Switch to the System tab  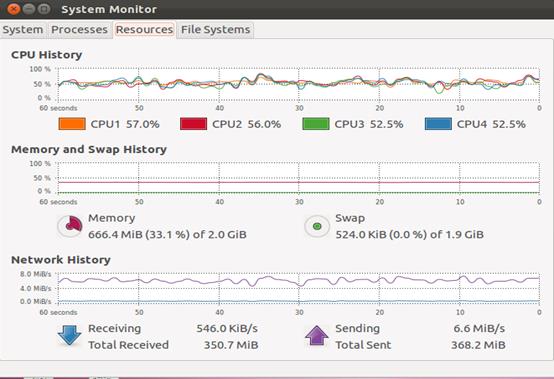pos(23,30)
